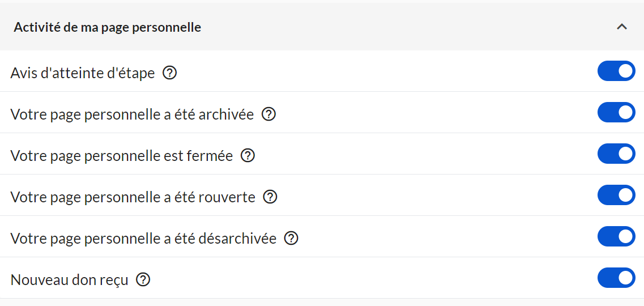The image size is (644, 306).
Task: Click the Activité de ma page personnelle header
Action: tap(108, 27)
